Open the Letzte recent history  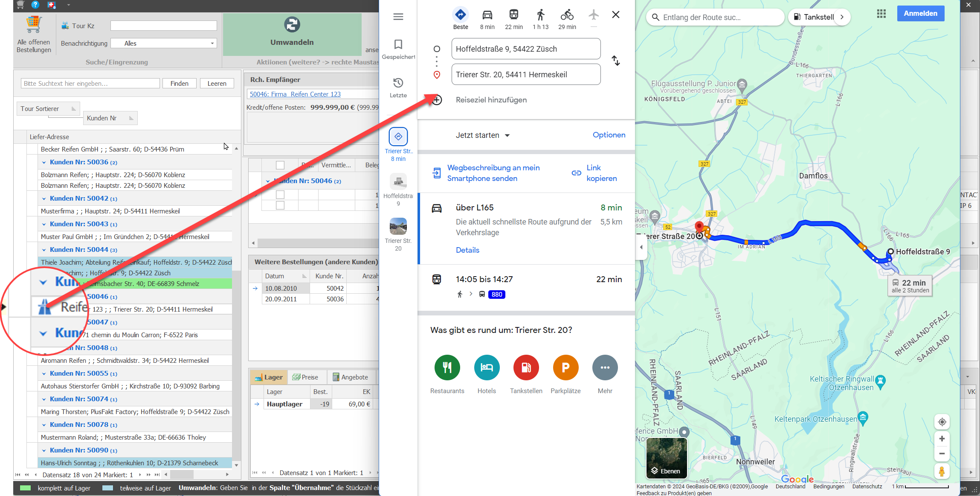(x=398, y=88)
